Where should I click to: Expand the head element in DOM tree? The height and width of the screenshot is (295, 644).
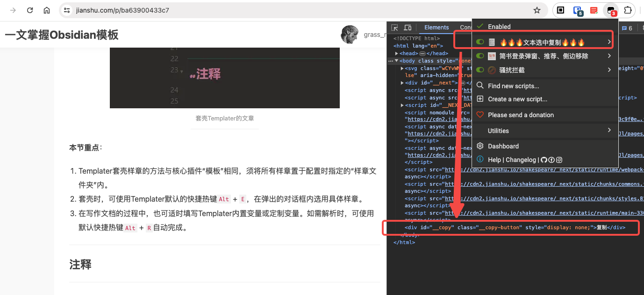tap(396, 53)
